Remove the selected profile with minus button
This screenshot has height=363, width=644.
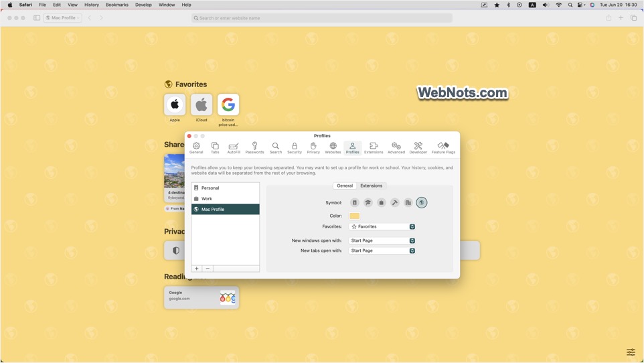(208, 269)
